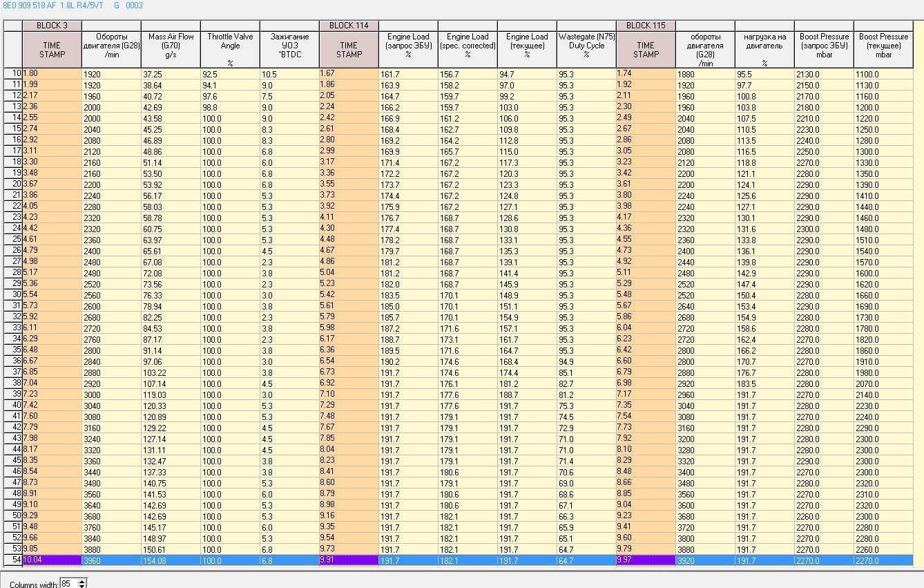This screenshot has height=588, width=924.
Task: Click Block 114 time stamp 9.91
Action: tap(349, 560)
